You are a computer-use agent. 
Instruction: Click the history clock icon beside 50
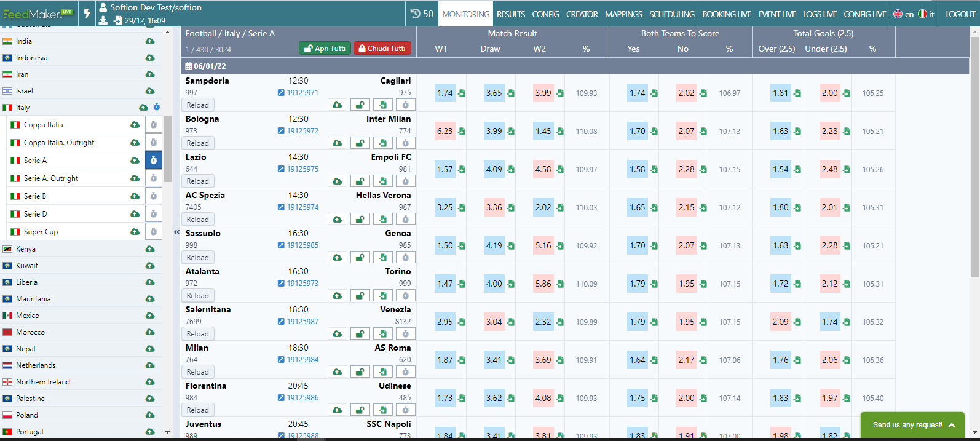click(416, 14)
